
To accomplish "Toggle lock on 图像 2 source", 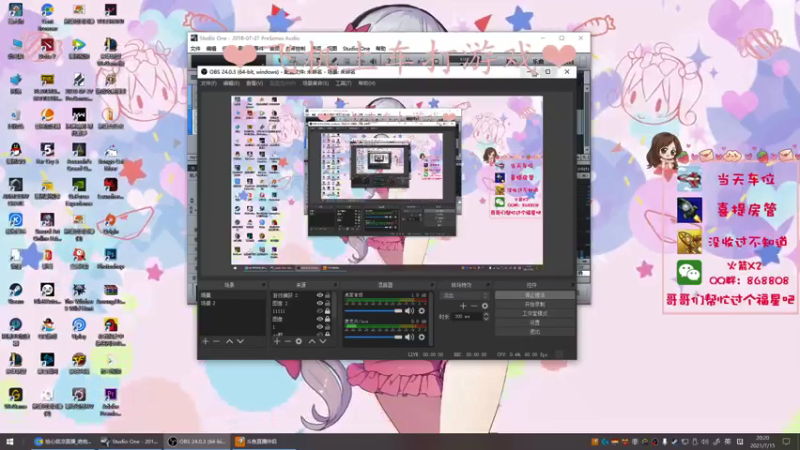I will click(328, 303).
